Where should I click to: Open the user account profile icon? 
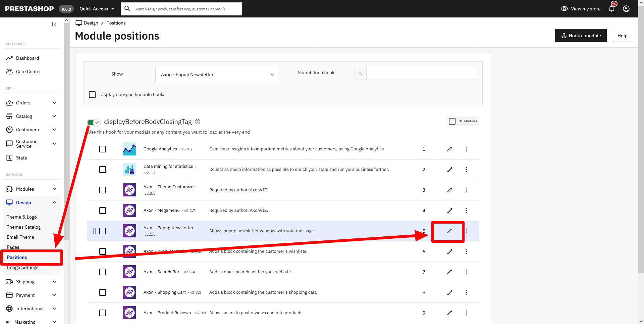pos(626,9)
